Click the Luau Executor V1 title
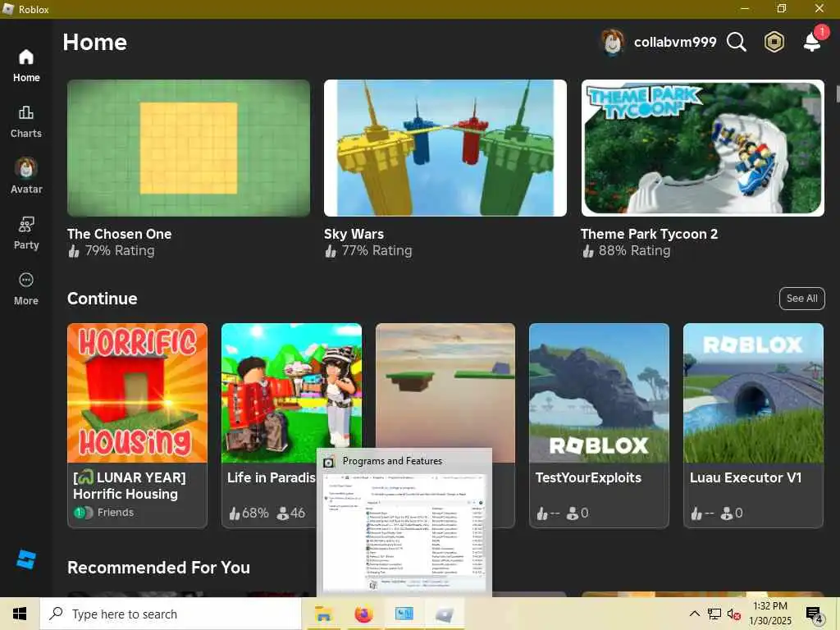The image size is (840, 630). [x=745, y=478]
